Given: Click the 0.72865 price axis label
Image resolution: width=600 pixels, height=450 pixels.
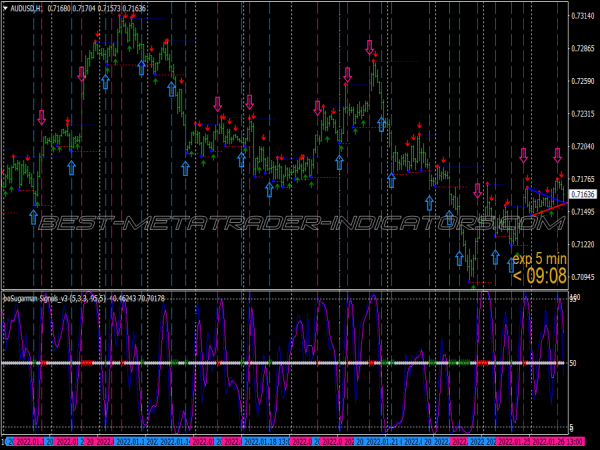Looking at the screenshot, I should pos(583,49).
